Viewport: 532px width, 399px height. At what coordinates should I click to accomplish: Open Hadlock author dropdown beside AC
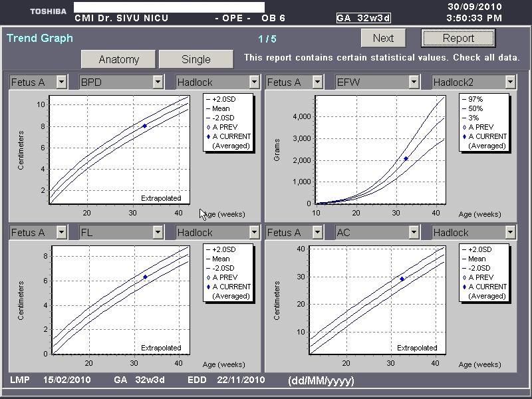510,233
